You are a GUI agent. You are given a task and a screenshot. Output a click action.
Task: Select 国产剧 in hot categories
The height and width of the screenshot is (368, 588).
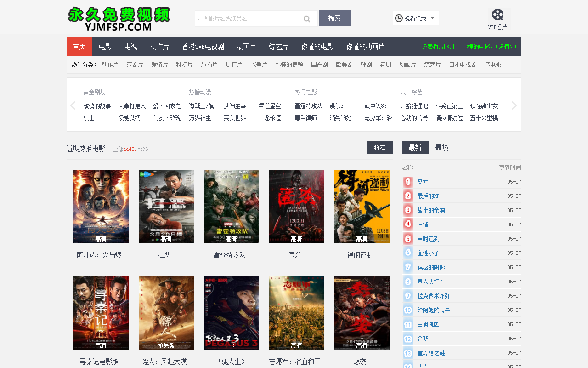pyautogui.click(x=320, y=64)
